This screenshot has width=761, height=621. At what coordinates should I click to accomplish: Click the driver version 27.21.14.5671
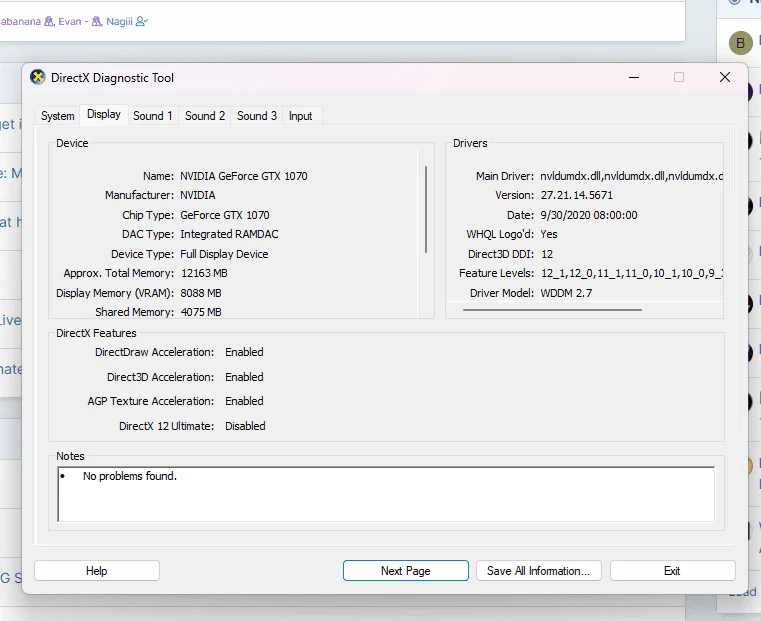(577, 195)
